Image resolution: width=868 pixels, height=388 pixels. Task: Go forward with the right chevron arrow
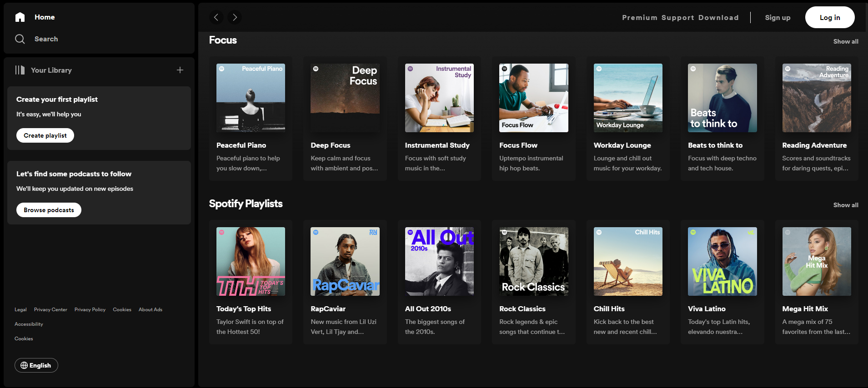pos(235,17)
